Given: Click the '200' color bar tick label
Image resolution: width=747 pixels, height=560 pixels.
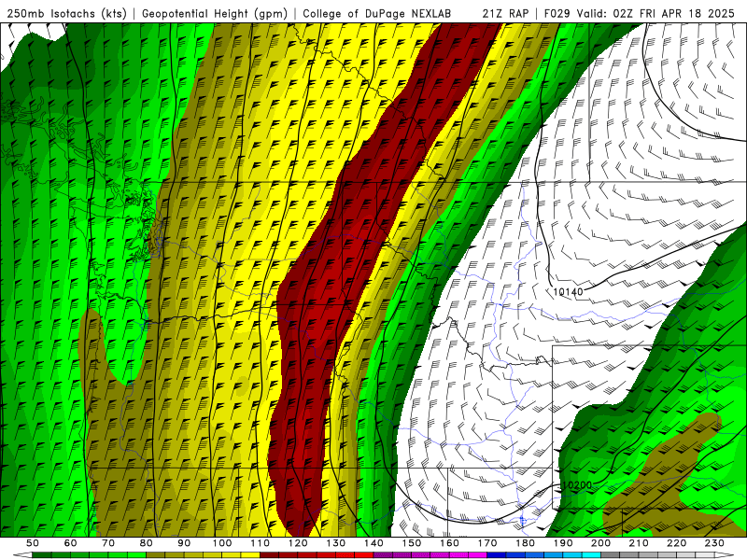Looking at the screenshot, I should pos(601,543).
